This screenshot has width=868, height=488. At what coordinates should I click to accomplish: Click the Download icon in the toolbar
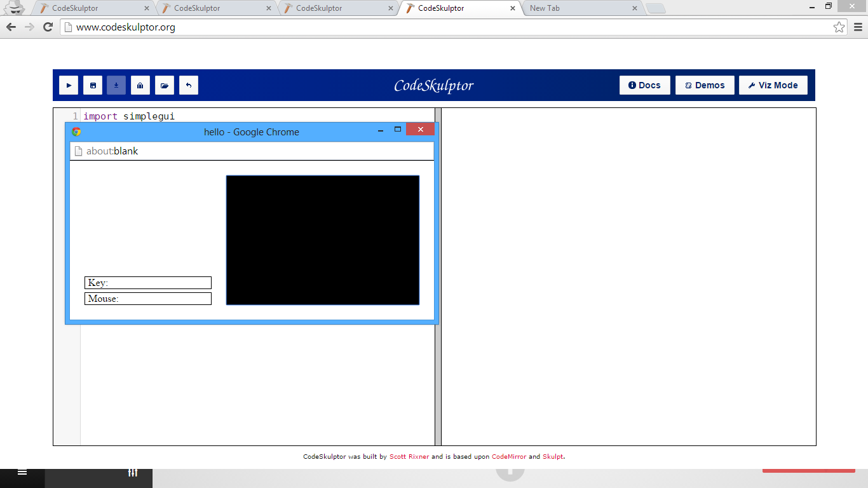pos(116,85)
